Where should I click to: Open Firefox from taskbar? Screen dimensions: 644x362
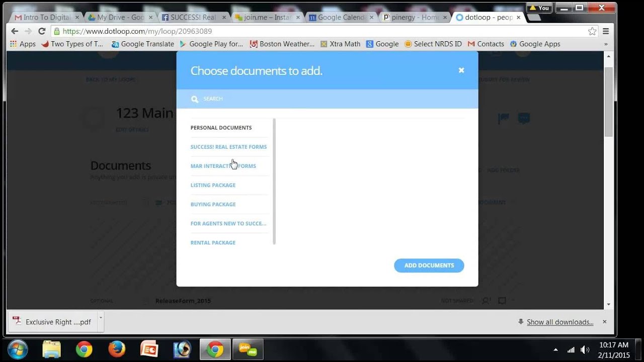pyautogui.click(x=117, y=349)
